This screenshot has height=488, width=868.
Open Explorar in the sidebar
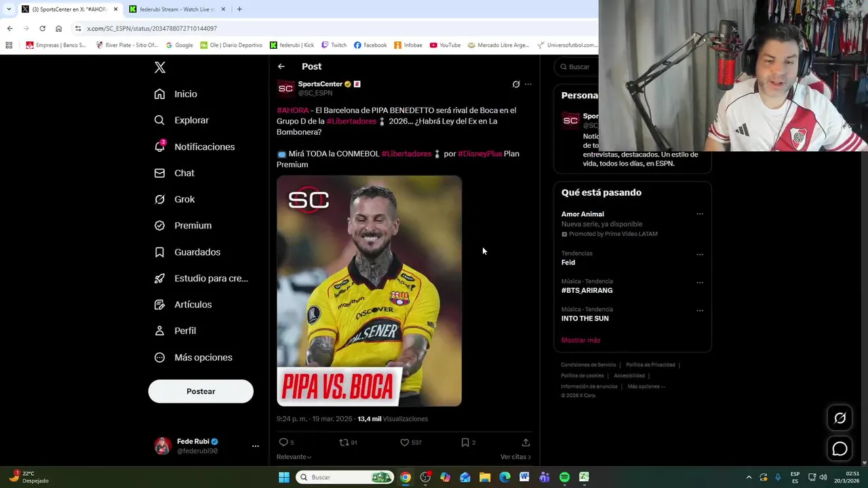click(x=182, y=120)
